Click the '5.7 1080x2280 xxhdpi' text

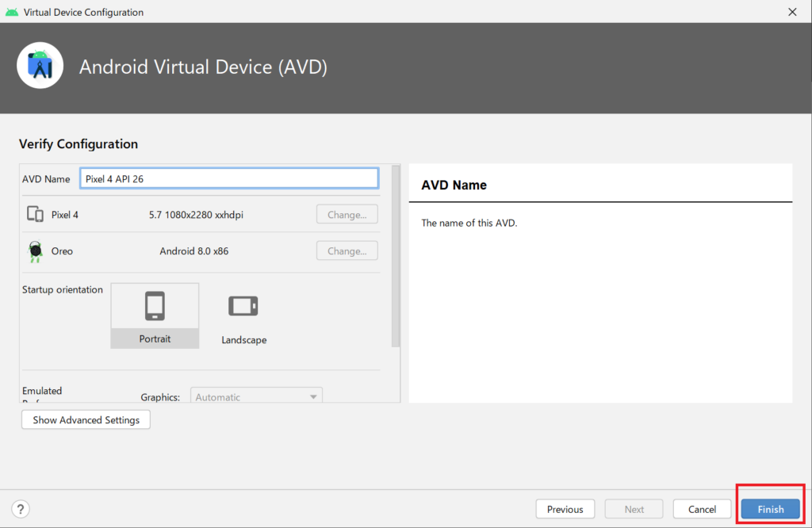coord(196,214)
